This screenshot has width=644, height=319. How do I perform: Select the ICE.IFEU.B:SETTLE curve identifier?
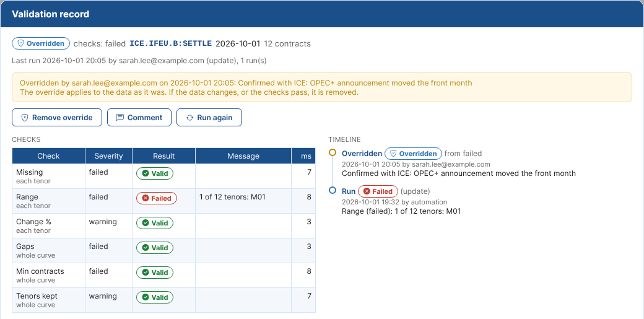coord(171,43)
